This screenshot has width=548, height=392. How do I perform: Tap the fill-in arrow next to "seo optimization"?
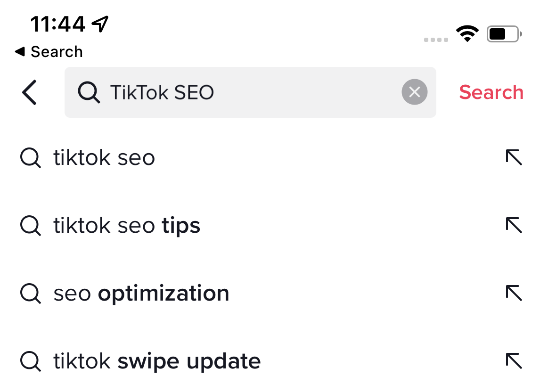(x=514, y=293)
